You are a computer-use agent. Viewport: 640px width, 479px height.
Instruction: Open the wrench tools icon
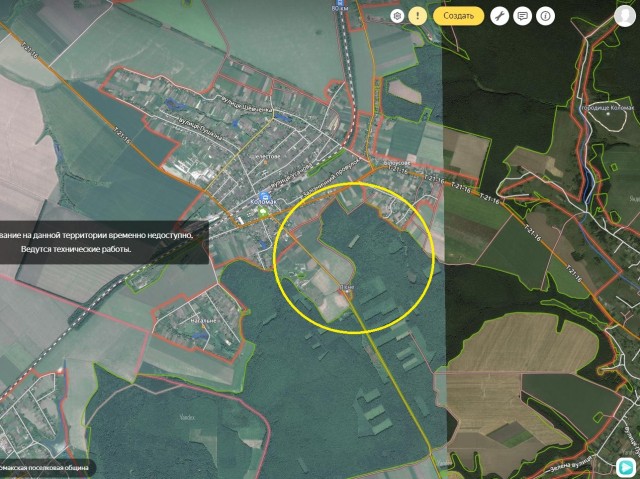pyautogui.click(x=499, y=16)
